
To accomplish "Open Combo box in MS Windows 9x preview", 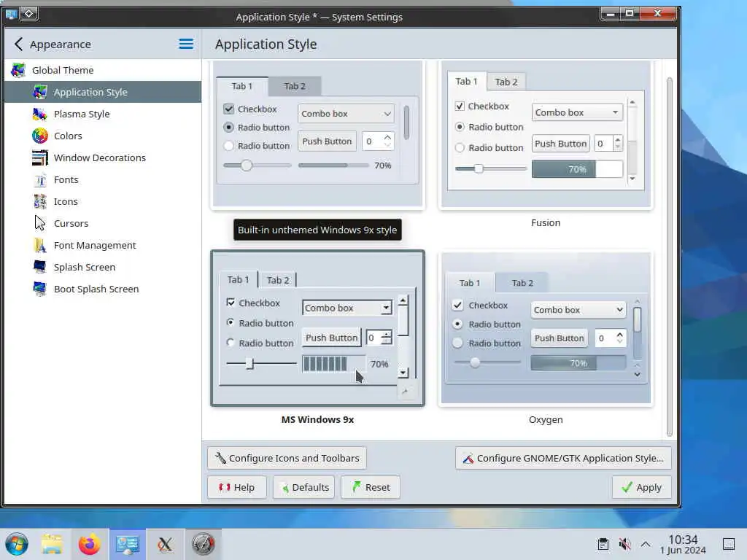I will click(347, 308).
